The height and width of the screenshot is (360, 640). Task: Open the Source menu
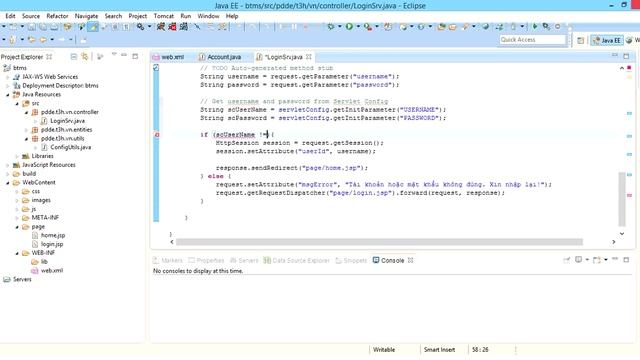tap(31, 16)
